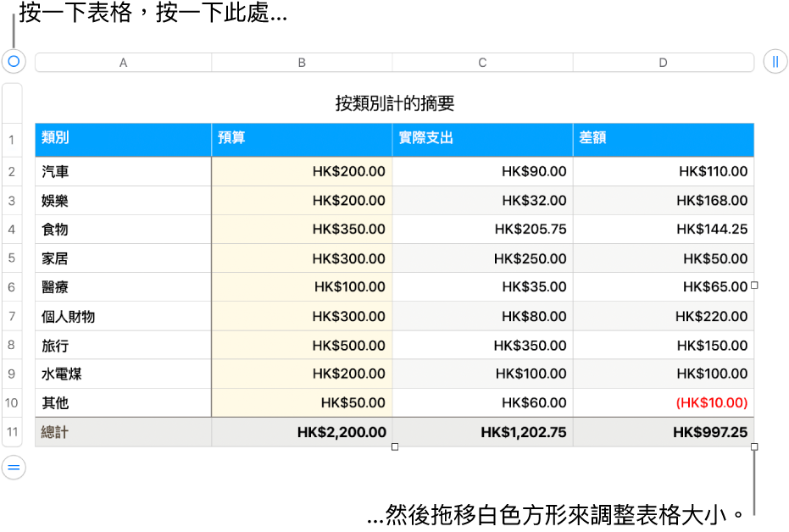
Task: Select the 旅行 category cell
Action: coord(123,345)
